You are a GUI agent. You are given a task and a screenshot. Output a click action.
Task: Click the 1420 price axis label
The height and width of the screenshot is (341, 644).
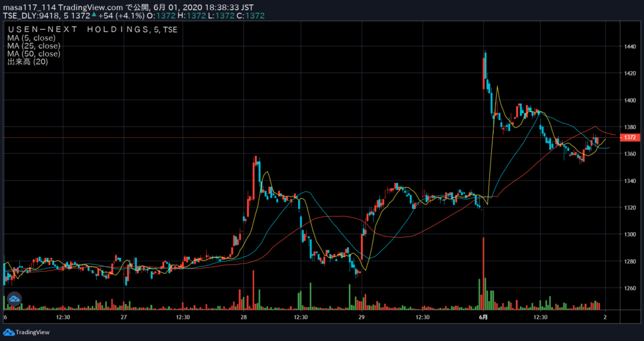pyautogui.click(x=630, y=73)
